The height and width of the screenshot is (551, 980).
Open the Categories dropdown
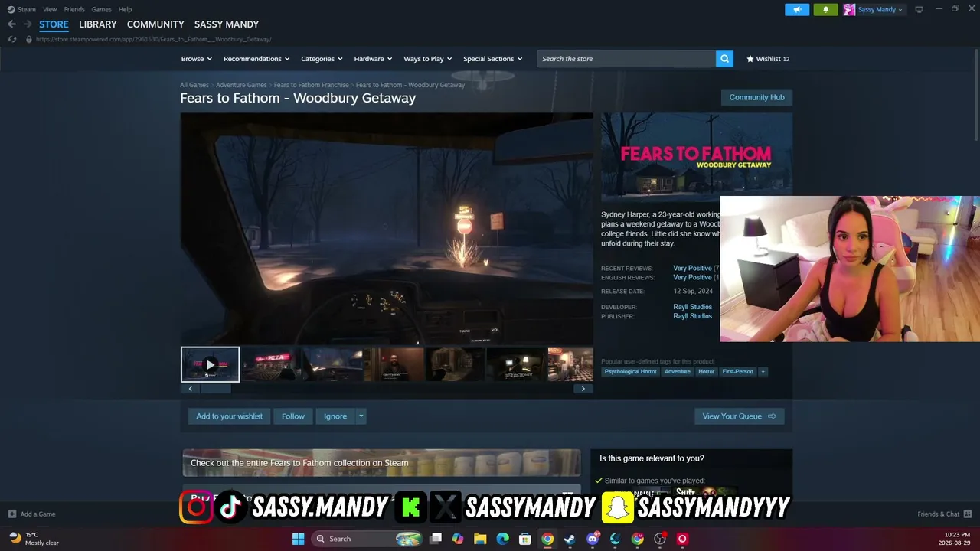[322, 59]
